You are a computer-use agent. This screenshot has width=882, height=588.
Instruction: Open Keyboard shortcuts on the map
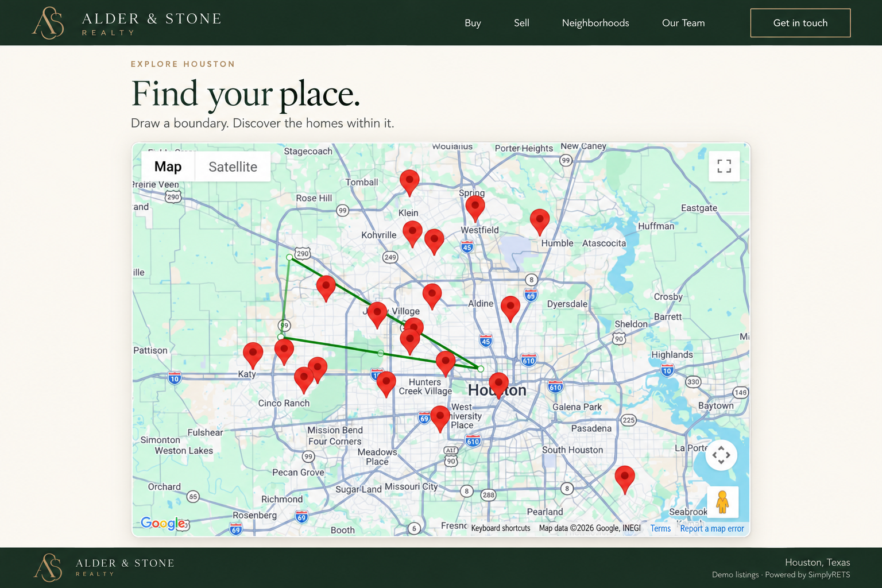(x=501, y=528)
